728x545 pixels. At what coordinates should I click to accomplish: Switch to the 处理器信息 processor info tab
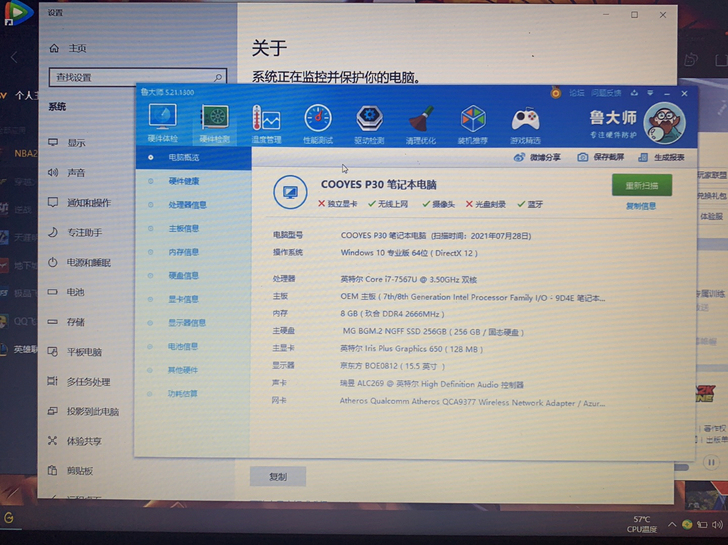(x=187, y=205)
